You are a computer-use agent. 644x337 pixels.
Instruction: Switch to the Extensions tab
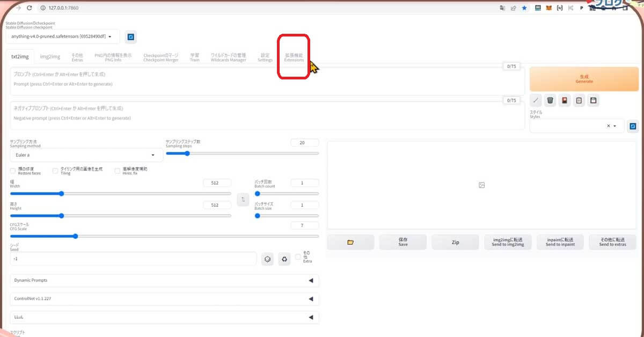(294, 57)
